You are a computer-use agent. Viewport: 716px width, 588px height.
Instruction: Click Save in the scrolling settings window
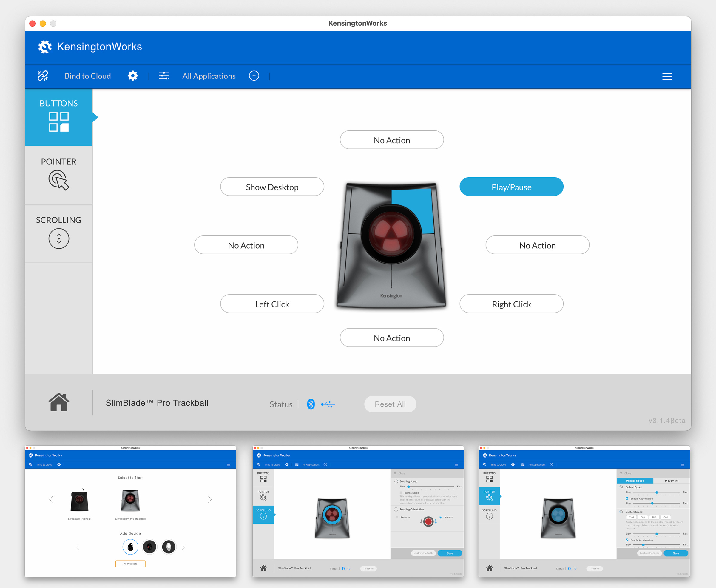point(450,553)
